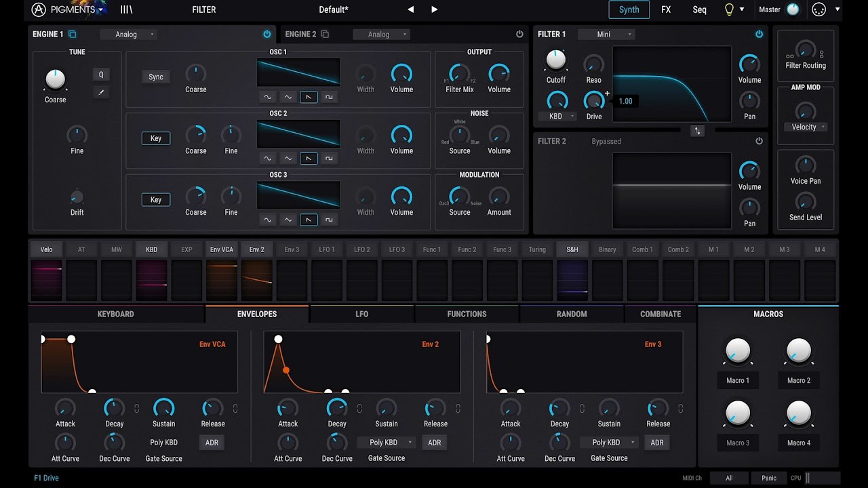The image size is (868, 488).
Task: Open the preset browser library icon
Action: [126, 9]
